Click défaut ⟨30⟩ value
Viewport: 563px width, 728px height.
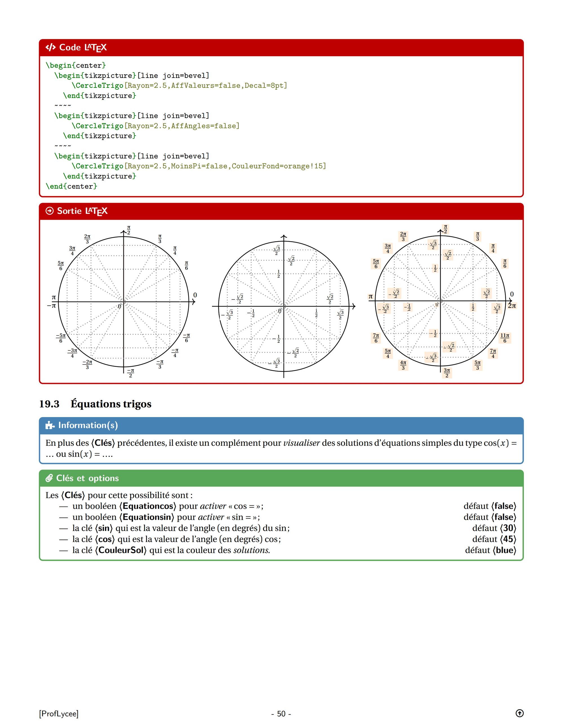click(x=494, y=528)
